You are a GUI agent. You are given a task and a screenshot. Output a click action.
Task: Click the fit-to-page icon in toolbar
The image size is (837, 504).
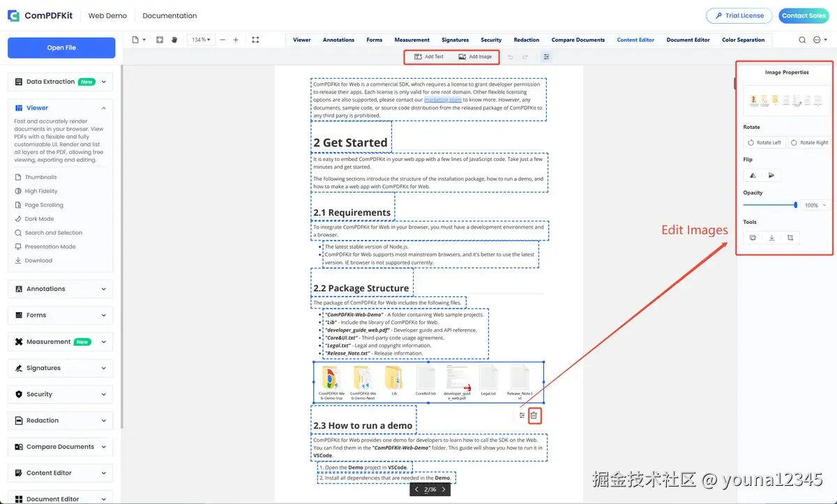[160, 40]
